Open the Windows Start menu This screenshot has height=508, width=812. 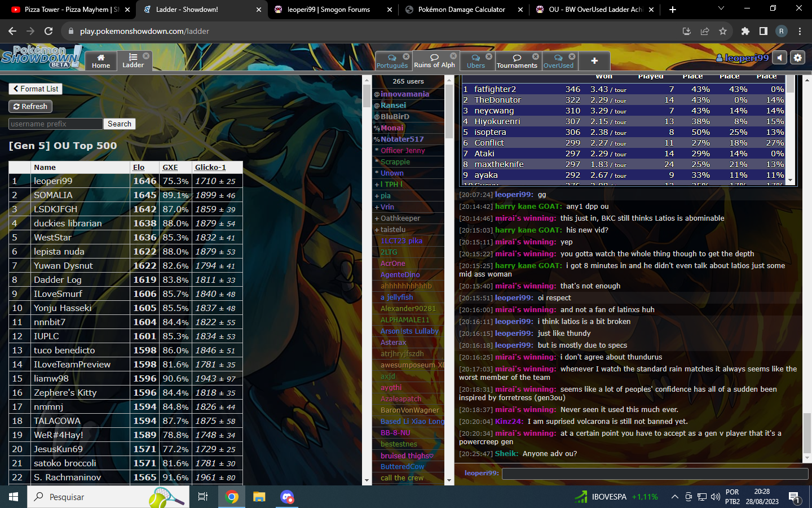tap(14, 497)
